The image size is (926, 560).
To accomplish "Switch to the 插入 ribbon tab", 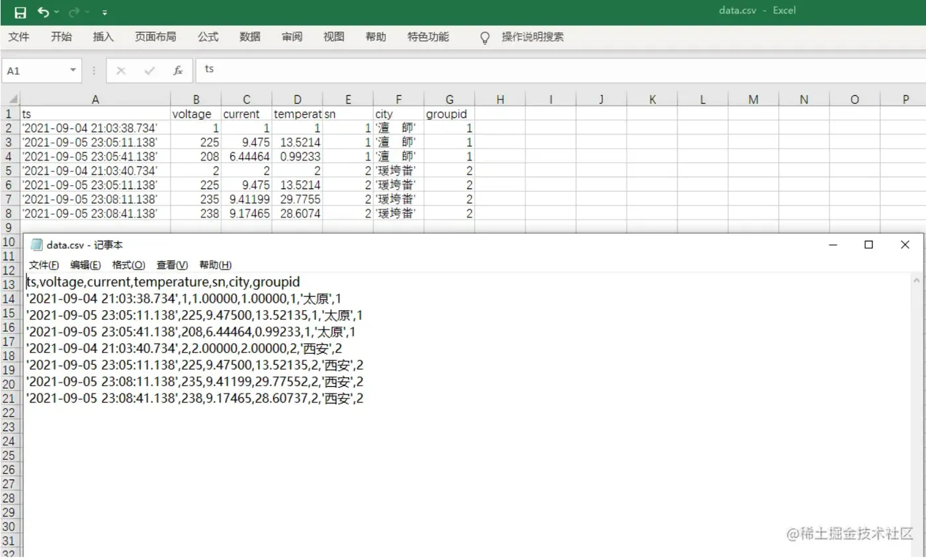I will [103, 37].
